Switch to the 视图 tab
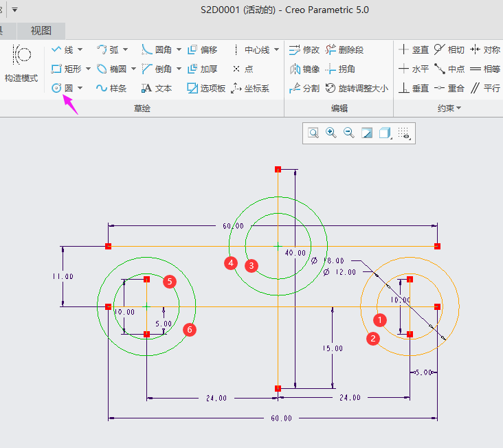Screen dimensions: 503x448 coord(41,30)
